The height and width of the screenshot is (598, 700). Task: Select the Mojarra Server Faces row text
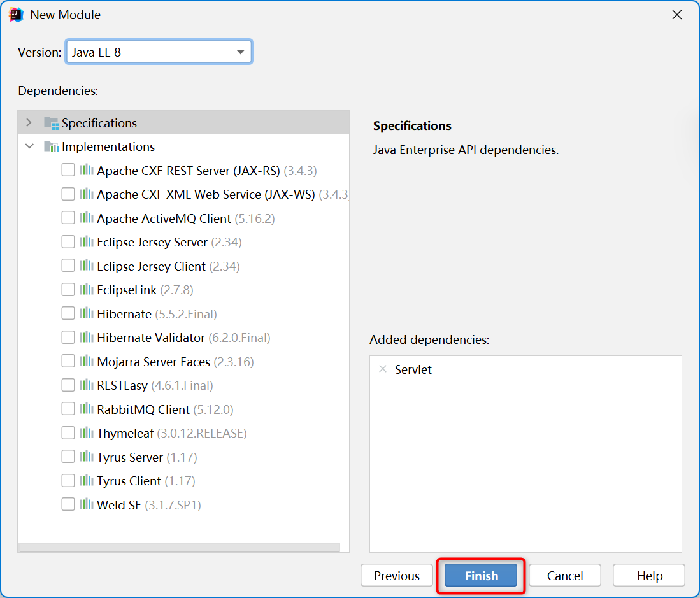tap(175, 362)
